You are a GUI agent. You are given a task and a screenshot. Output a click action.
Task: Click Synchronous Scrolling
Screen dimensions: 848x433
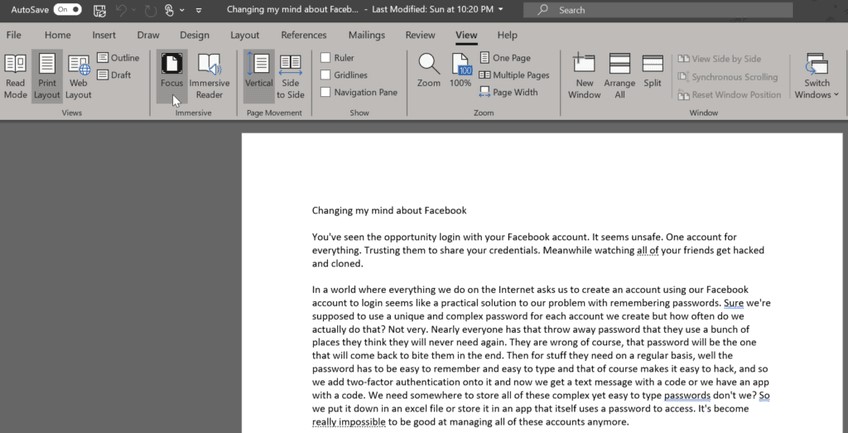(728, 77)
